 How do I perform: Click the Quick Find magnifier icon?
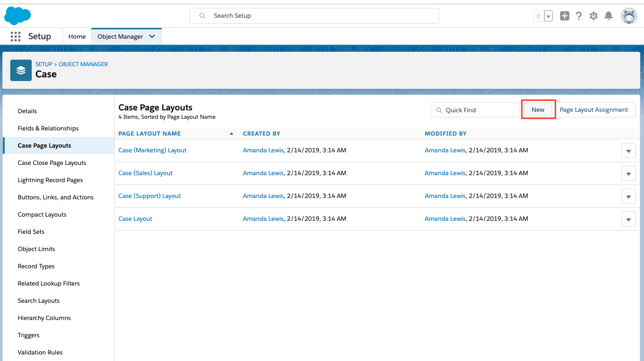point(439,110)
